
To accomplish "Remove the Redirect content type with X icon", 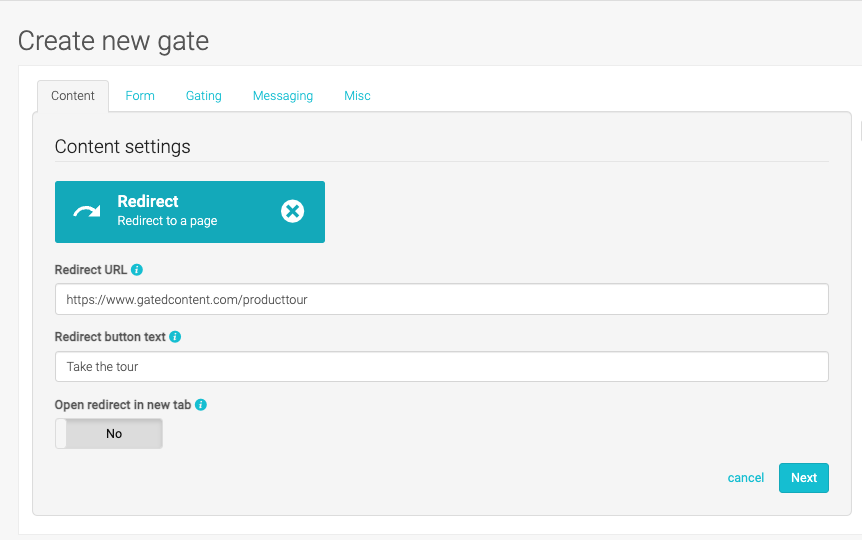I will 292,211.
